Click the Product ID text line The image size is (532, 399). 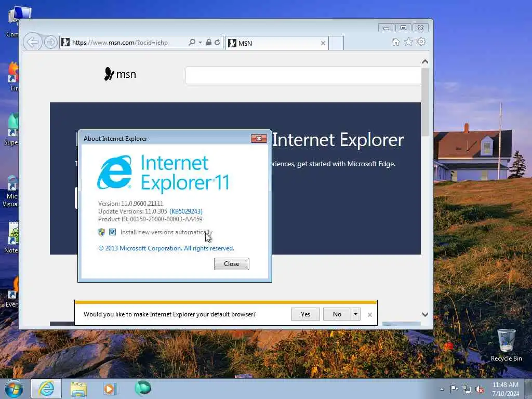(x=150, y=219)
